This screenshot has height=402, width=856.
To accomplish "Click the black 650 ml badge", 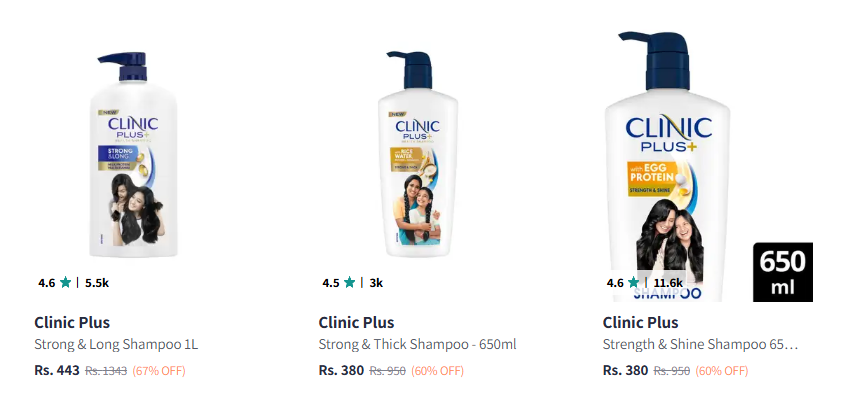I will (x=783, y=272).
